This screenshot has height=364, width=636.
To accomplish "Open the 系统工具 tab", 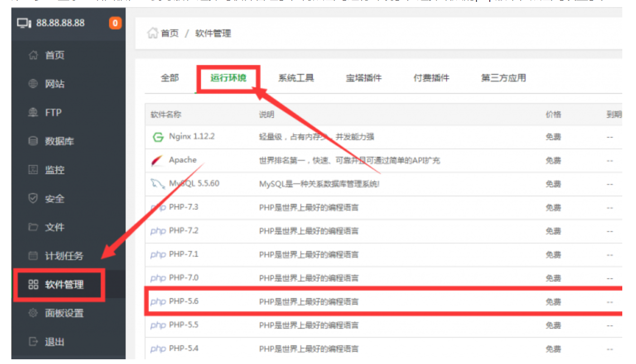I will (x=296, y=78).
